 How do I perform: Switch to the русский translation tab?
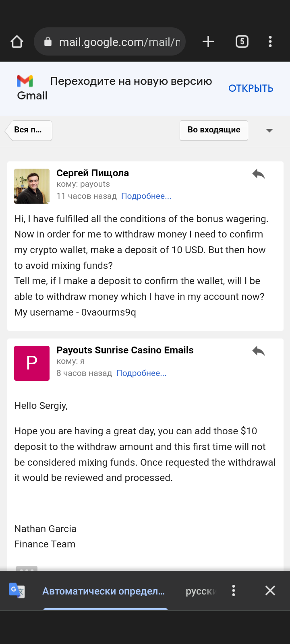[201, 591]
